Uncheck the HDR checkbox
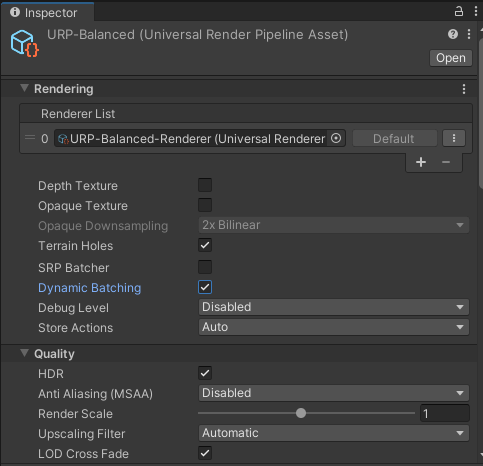This screenshot has height=466, width=483. tap(205, 373)
